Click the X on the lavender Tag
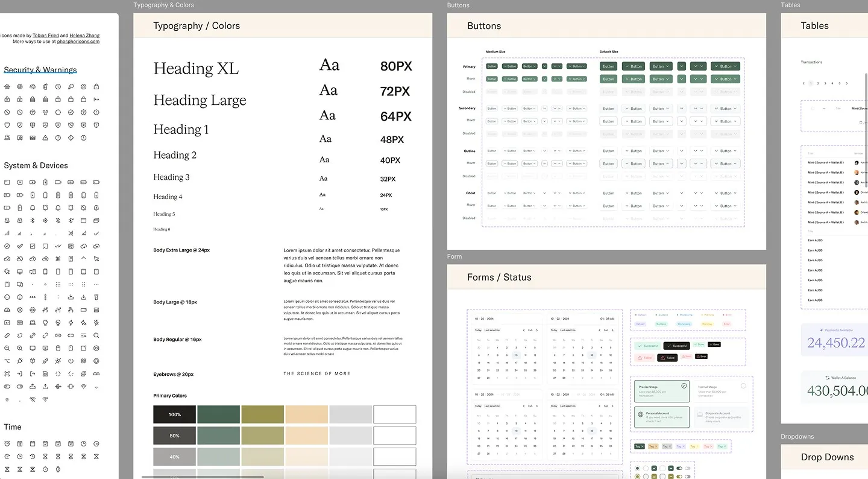 (x=684, y=446)
